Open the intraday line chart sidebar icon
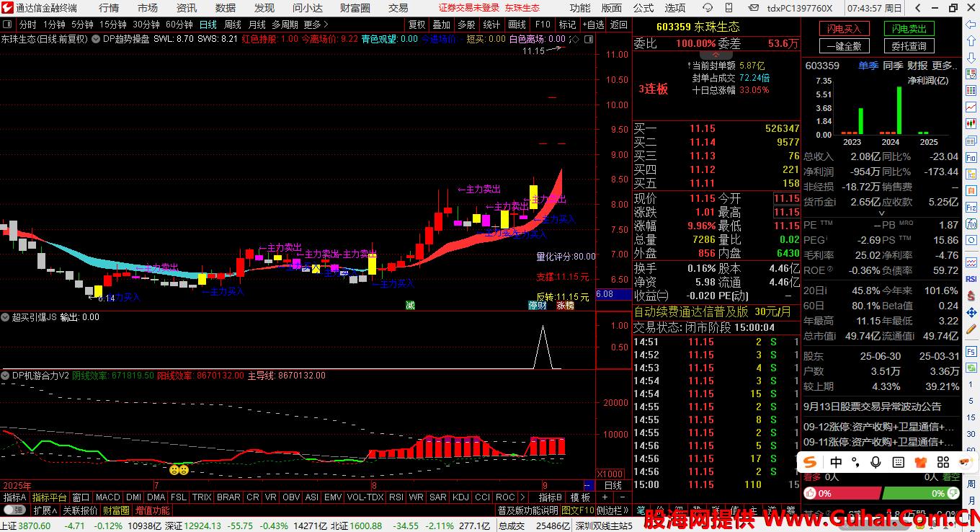 (970, 107)
